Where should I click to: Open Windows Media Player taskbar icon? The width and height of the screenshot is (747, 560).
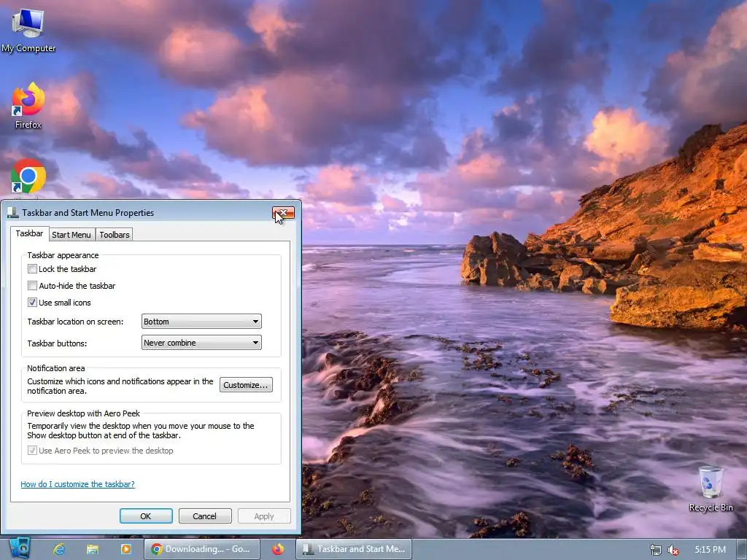click(125, 549)
